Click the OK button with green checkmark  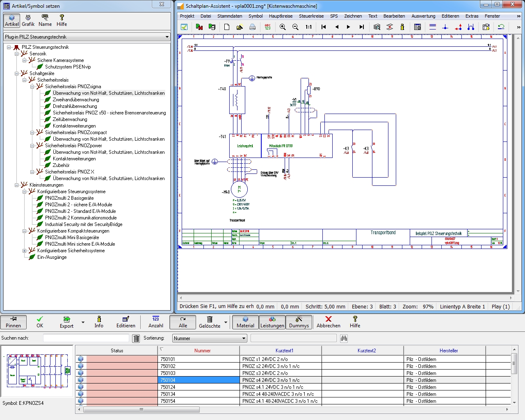[x=40, y=322]
